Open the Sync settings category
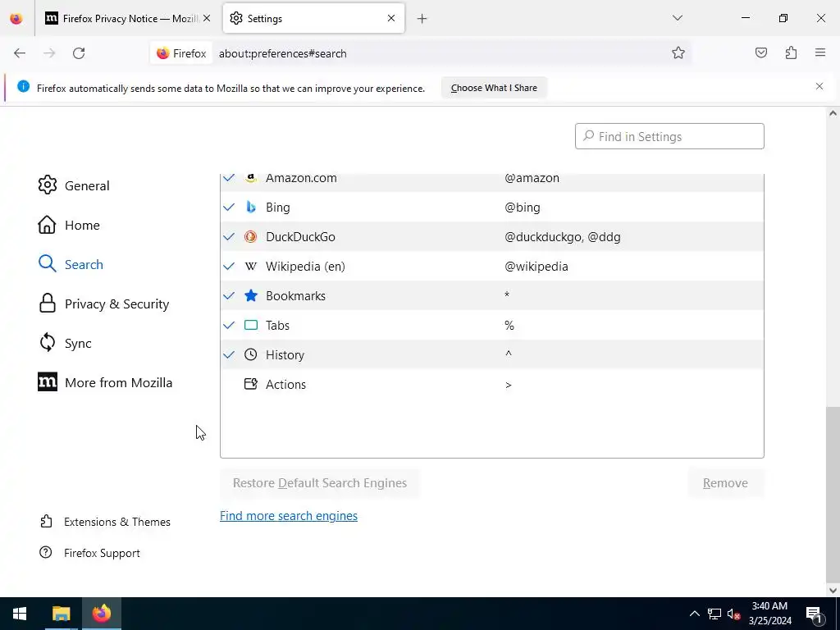The width and height of the screenshot is (840, 630). (x=65, y=344)
